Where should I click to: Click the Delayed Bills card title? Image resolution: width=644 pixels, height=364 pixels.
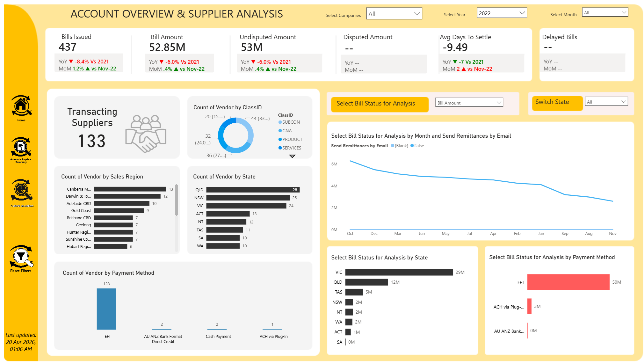[560, 37]
